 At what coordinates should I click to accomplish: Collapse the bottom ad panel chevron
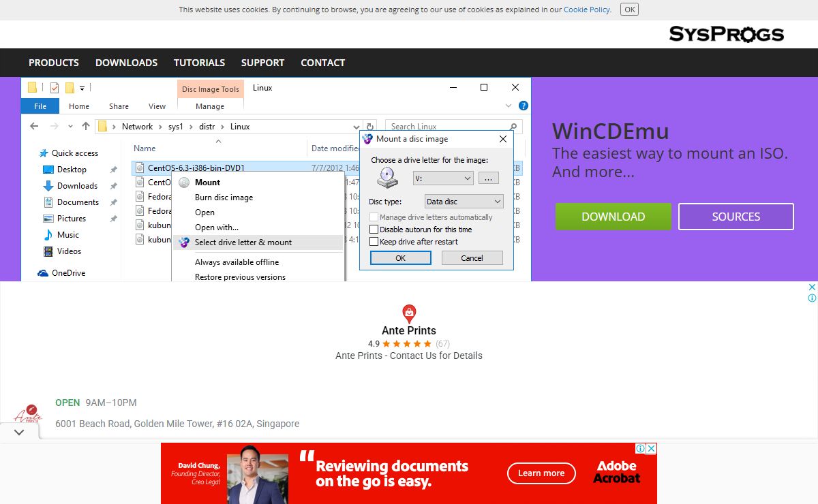pyautogui.click(x=19, y=432)
